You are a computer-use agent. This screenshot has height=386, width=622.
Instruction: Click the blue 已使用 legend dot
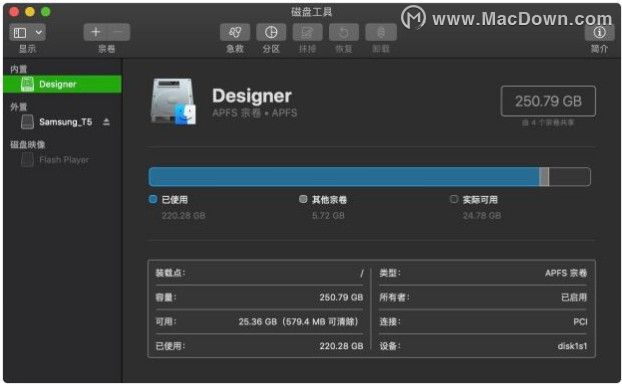point(153,199)
